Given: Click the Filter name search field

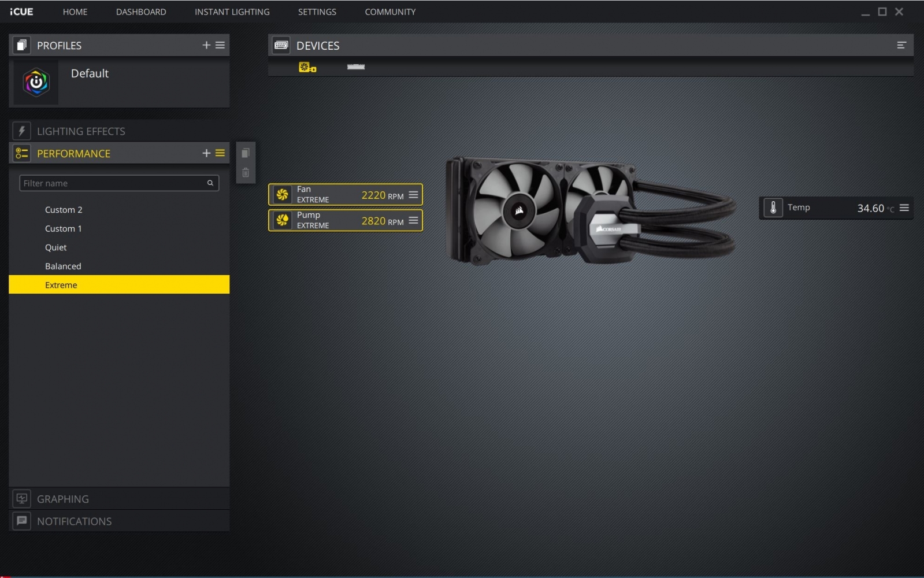Looking at the screenshot, I should click(119, 183).
